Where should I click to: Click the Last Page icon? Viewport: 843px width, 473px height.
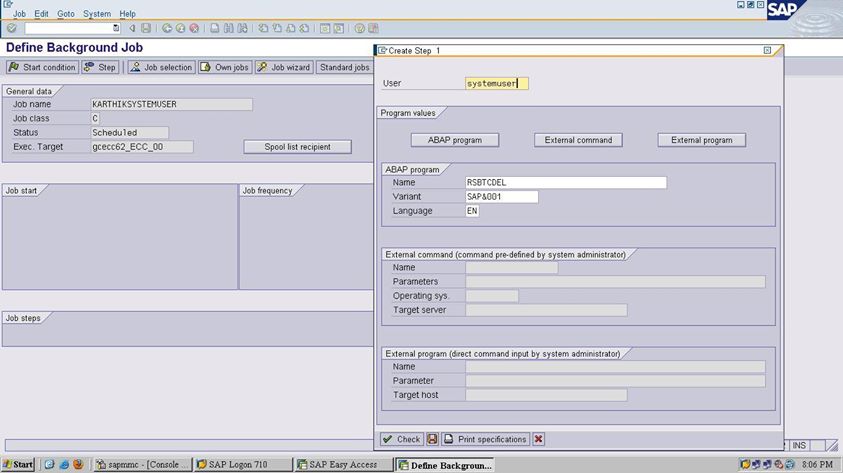pos(304,28)
